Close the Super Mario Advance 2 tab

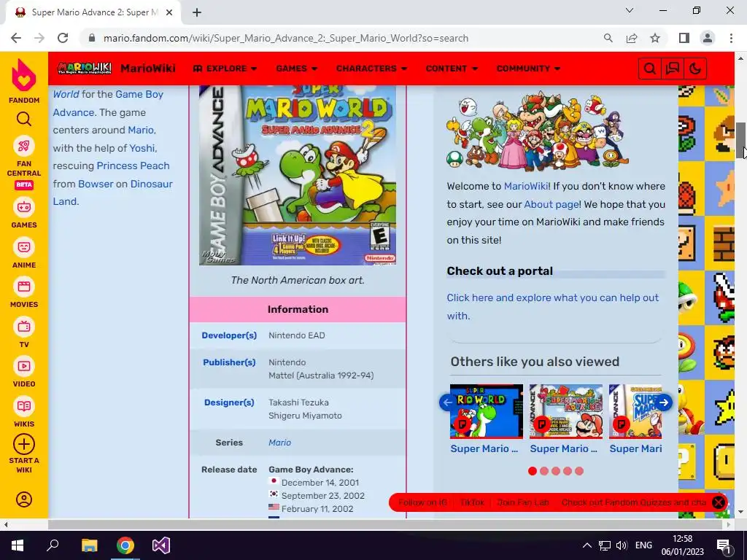169,12
